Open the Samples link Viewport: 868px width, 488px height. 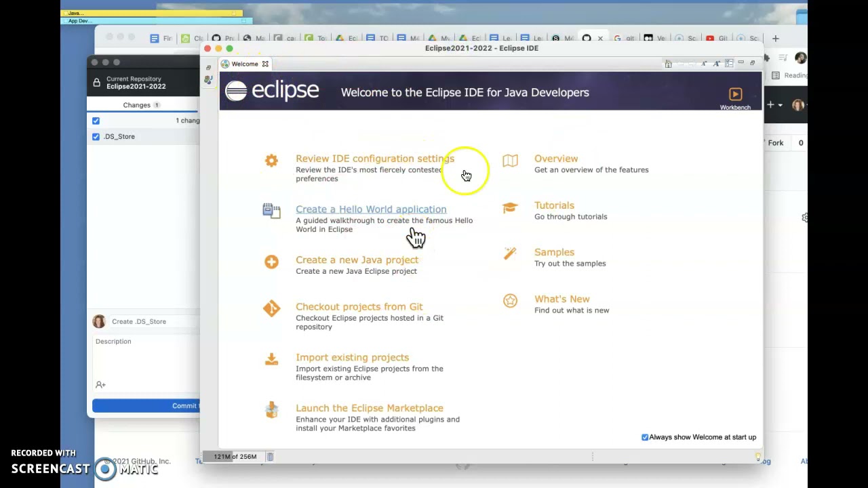554,252
